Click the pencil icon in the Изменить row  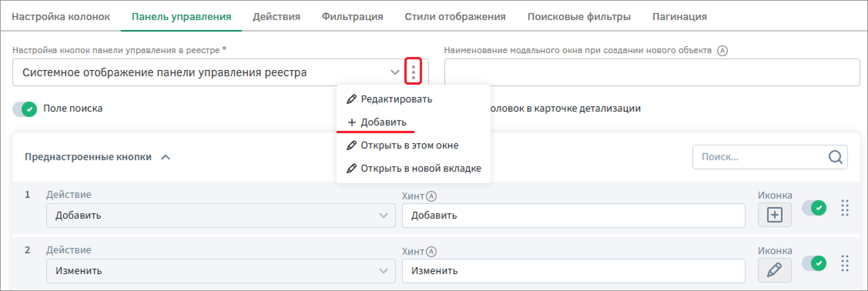coord(774,270)
